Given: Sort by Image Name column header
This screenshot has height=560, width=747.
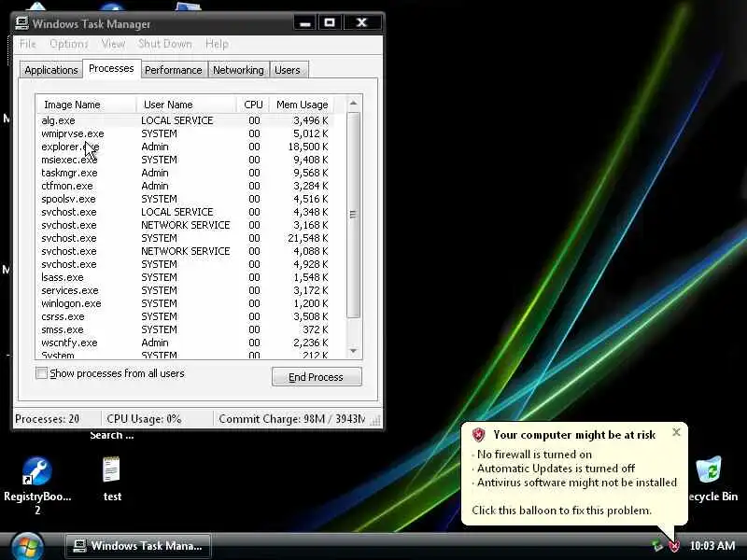Looking at the screenshot, I should (86, 105).
